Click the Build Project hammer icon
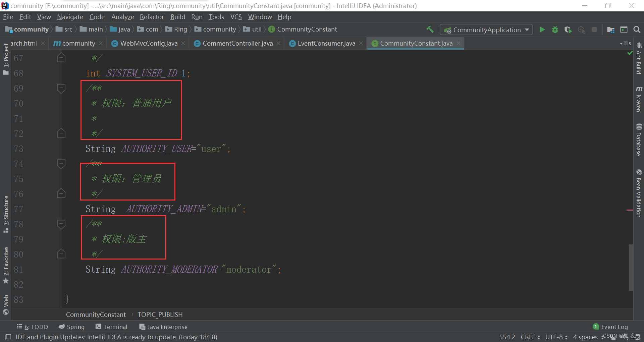This screenshot has width=644, height=342. (430, 30)
